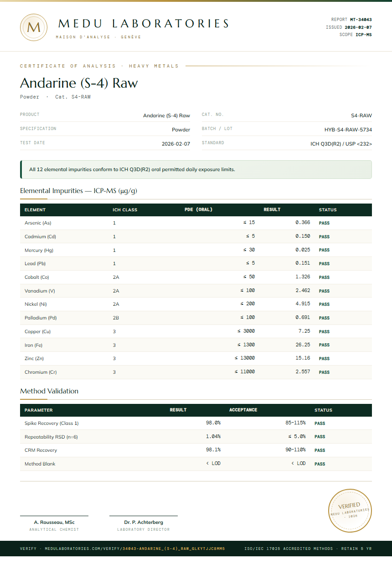
Task: Click scope value ICP-MS
Action: click(x=364, y=35)
